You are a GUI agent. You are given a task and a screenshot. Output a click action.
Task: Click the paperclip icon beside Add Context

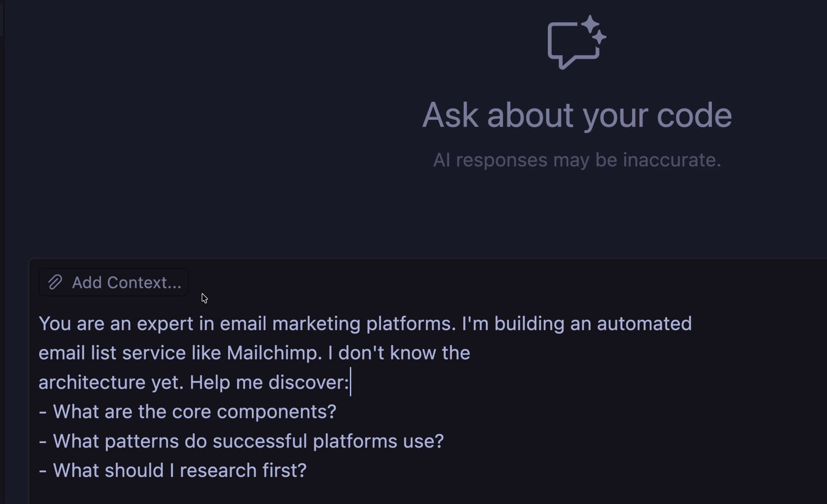click(x=55, y=282)
